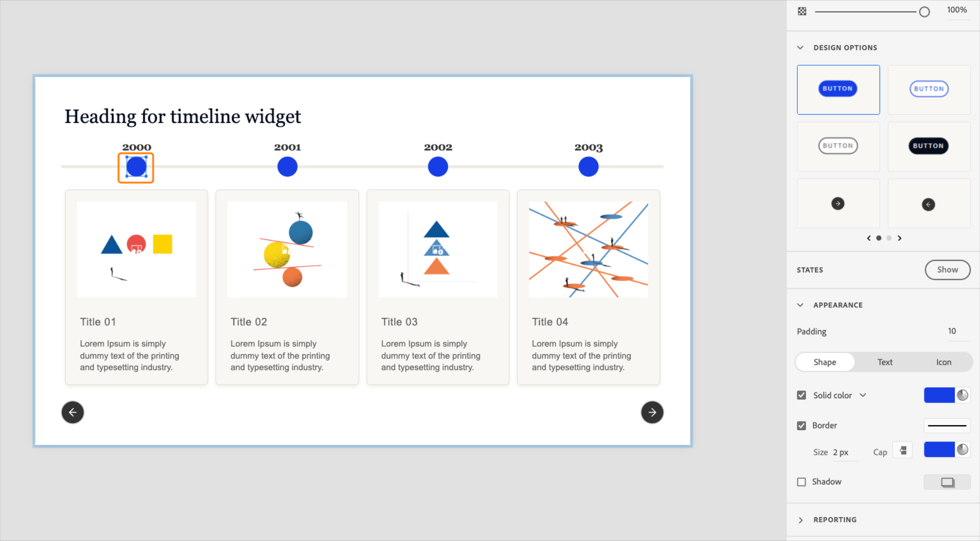The image size is (980, 541).
Task: Open the border color swatch
Action: pyautogui.click(x=939, y=450)
